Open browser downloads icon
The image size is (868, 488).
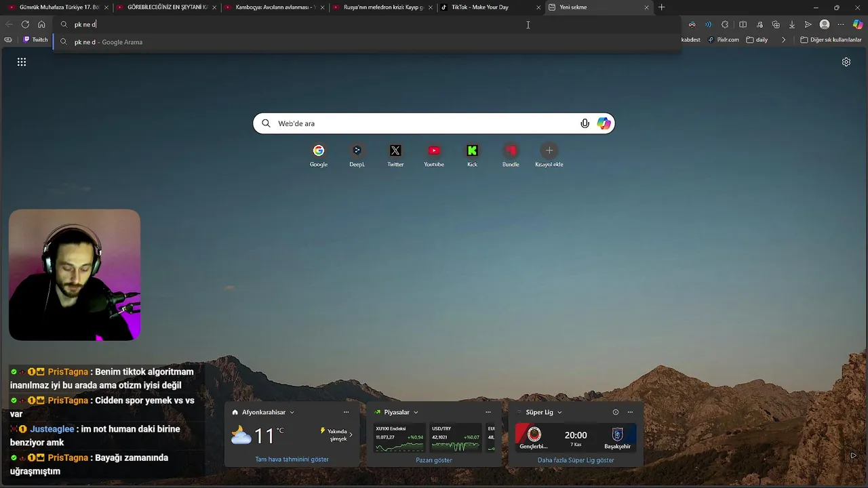coord(791,24)
